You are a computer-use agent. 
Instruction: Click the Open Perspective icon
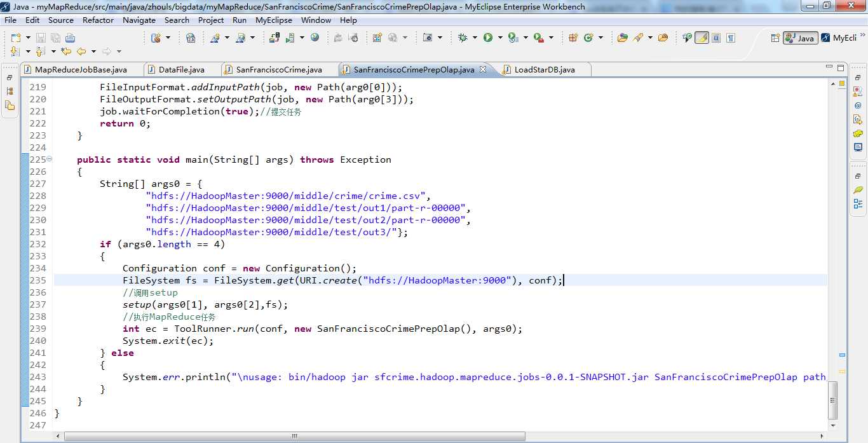tap(775, 38)
